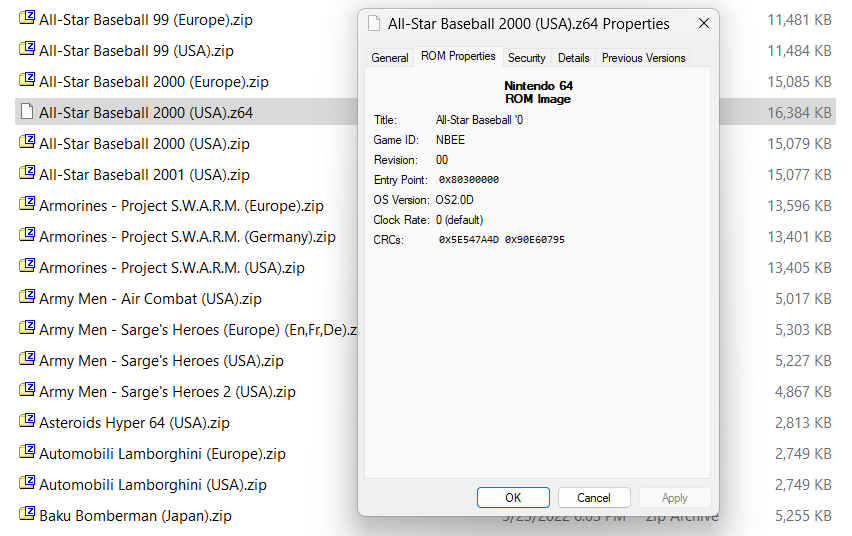
Task: Click the zip icon of Army Men - Air Combat (USA).zip
Action: [27, 297]
